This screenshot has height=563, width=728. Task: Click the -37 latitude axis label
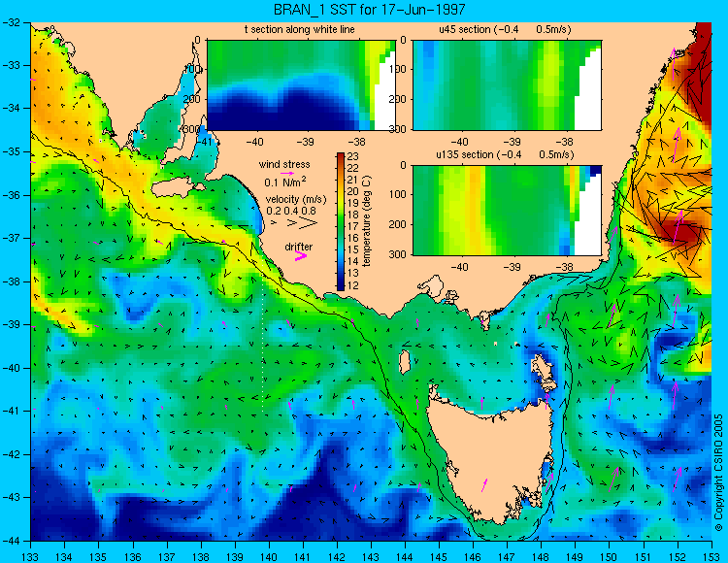11,238
